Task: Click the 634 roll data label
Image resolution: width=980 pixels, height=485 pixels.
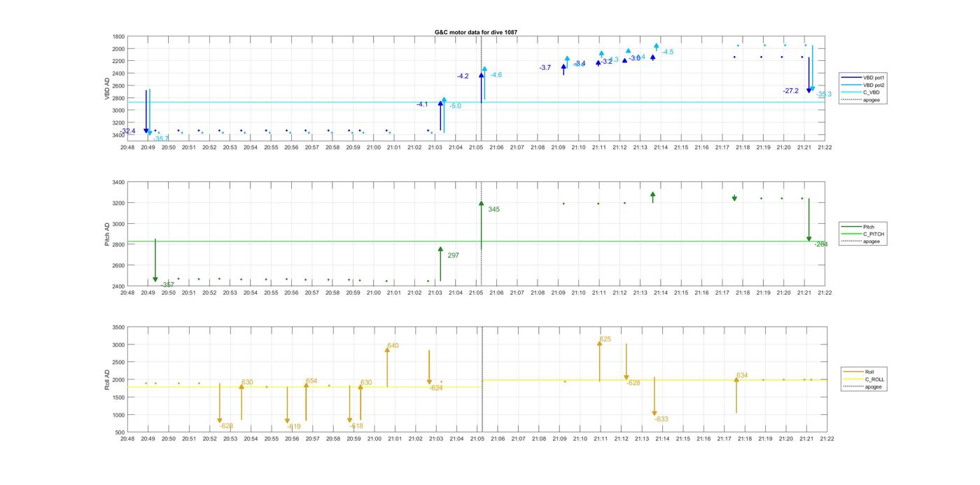Action: 742,376
